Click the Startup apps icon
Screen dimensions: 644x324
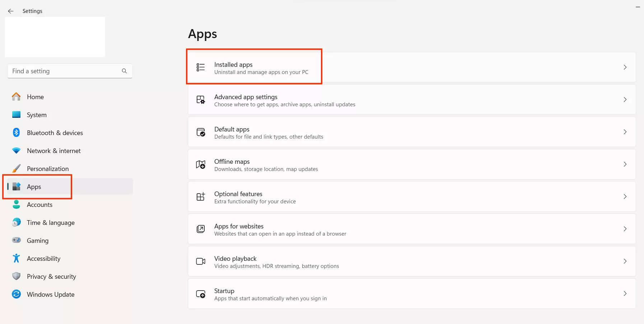[201, 294]
